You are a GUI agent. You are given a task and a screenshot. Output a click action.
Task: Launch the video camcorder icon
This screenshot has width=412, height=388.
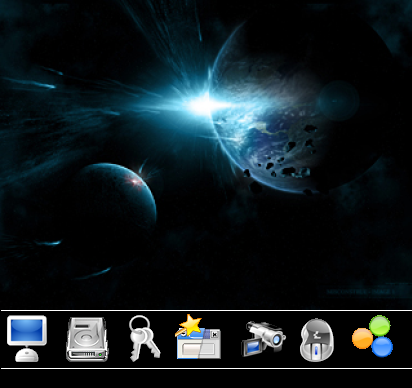pos(263,338)
